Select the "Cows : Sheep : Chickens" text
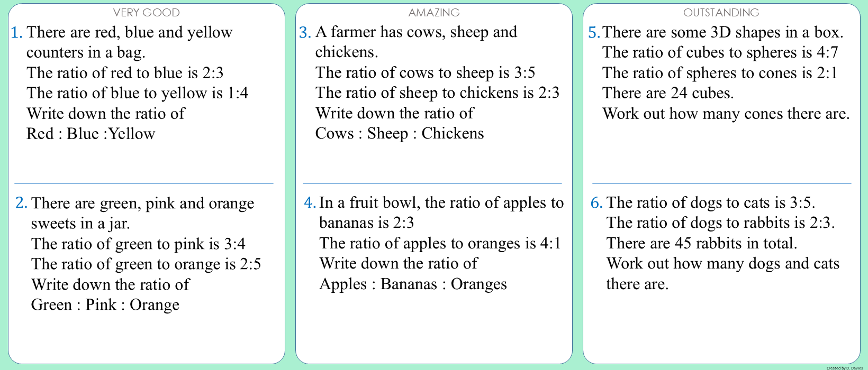The height and width of the screenshot is (370, 868). point(400,133)
